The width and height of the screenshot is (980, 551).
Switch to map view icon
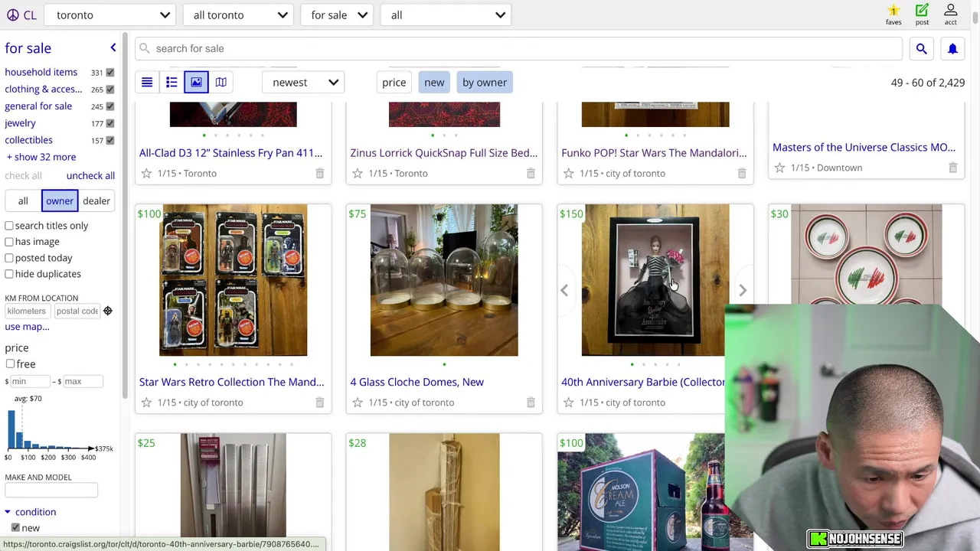(220, 82)
